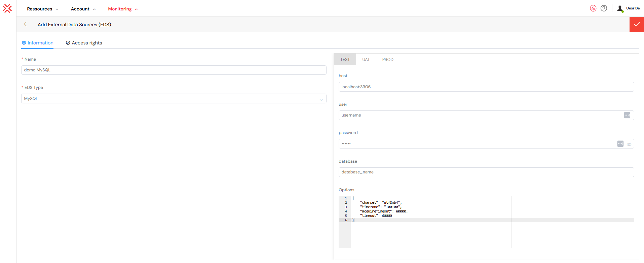Viewport: 644px width, 263px height.
Task: Select the PROD environment tab
Action: point(388,60)
